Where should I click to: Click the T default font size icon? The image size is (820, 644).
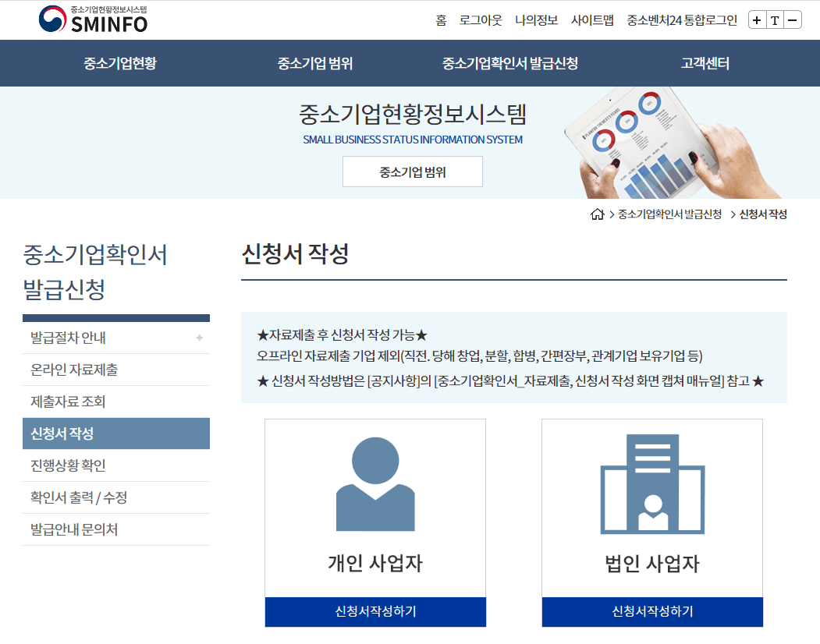point(776,19)
